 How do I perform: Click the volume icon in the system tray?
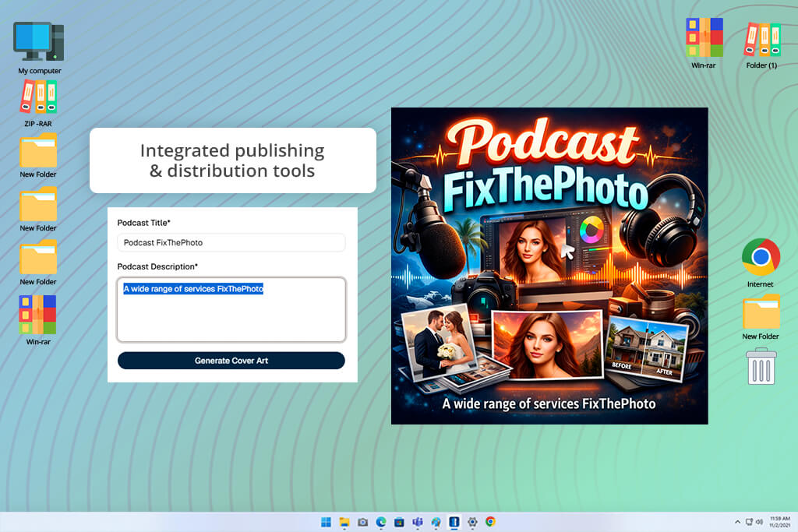(759, 522)
